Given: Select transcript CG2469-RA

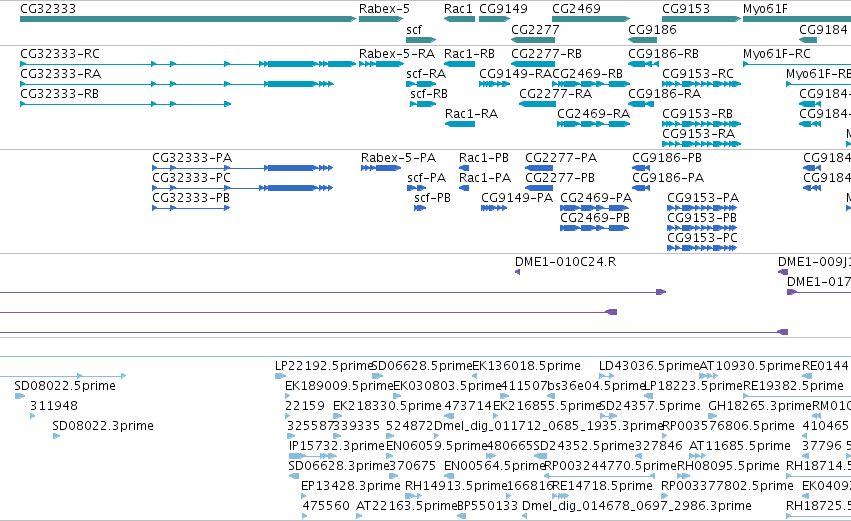Looking at the screenshot, I should coord(594,114).
